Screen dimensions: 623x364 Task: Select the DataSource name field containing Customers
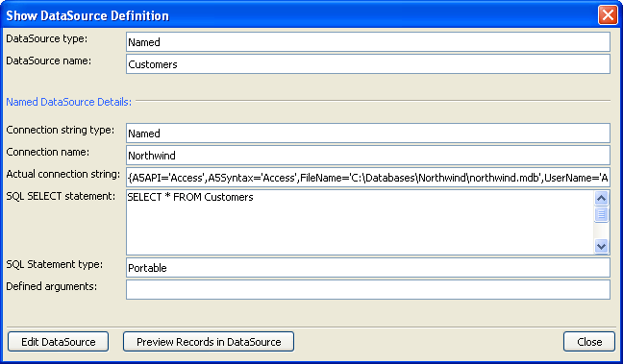[x=368, y=64]
